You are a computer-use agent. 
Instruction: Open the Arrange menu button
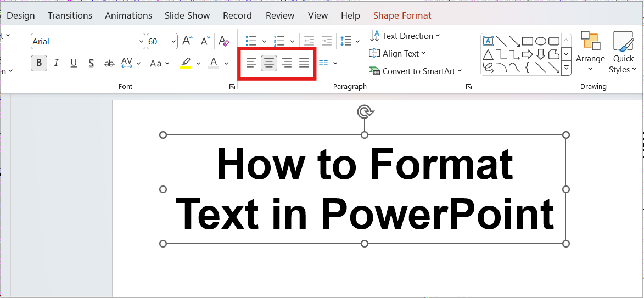click(x=590, y=51)
